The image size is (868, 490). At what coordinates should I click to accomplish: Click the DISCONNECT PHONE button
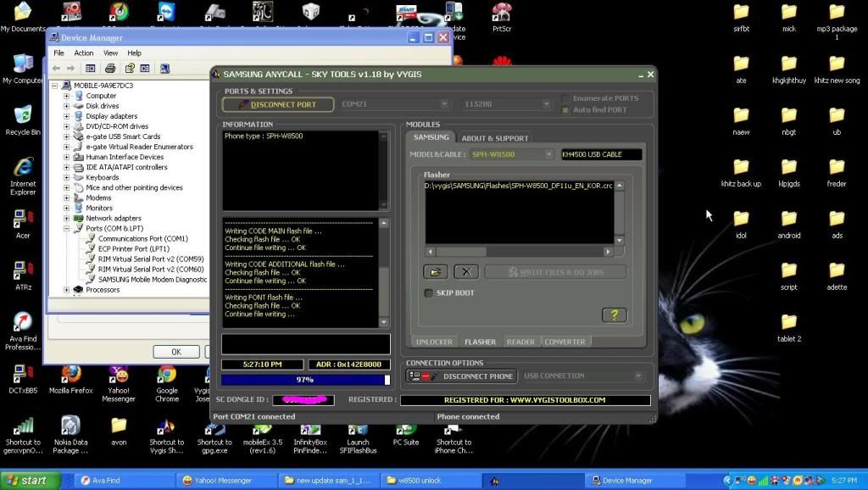coord(461,376)
